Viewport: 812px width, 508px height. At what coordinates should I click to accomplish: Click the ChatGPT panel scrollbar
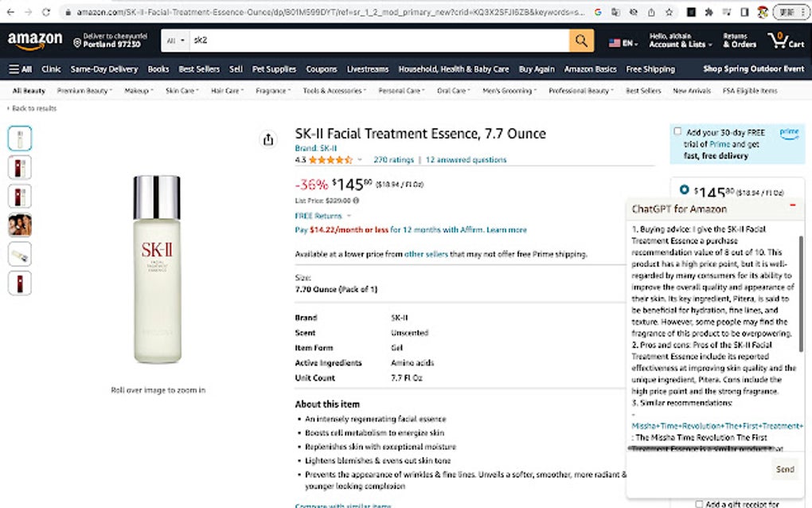coord(801,295)
